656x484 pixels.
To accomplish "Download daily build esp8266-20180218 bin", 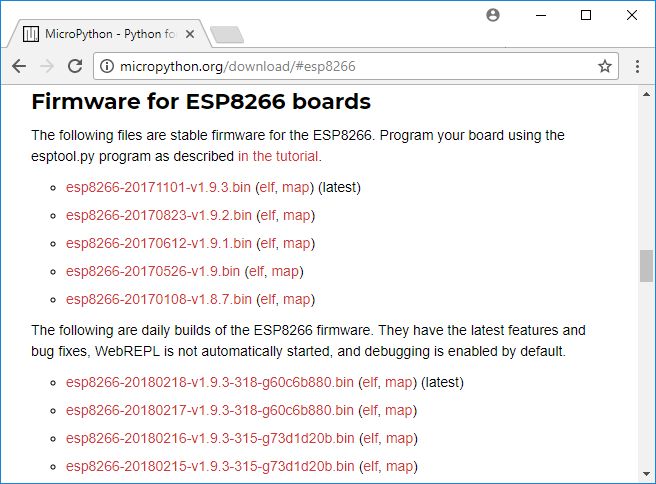I will tap(210, 382).
